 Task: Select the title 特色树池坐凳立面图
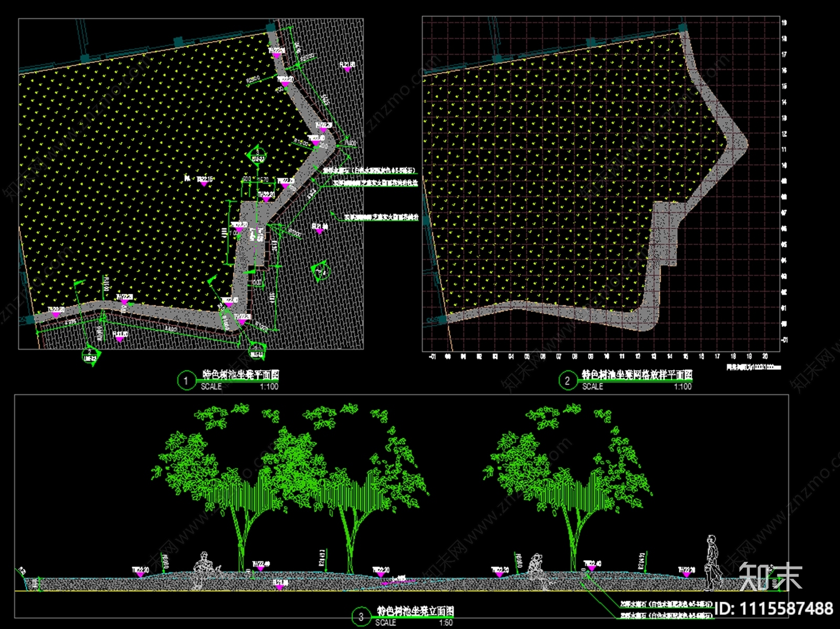point(415,611)
